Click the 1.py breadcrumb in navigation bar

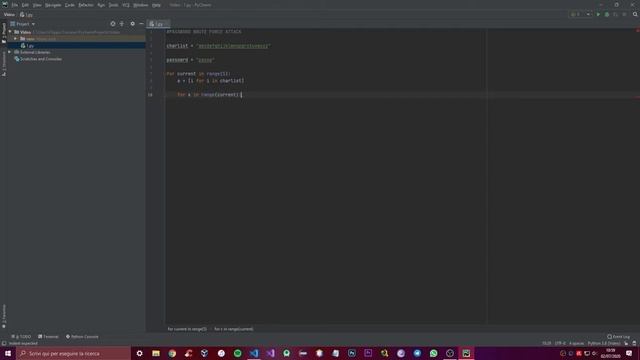pyautogui.click(x=27, y=15)
